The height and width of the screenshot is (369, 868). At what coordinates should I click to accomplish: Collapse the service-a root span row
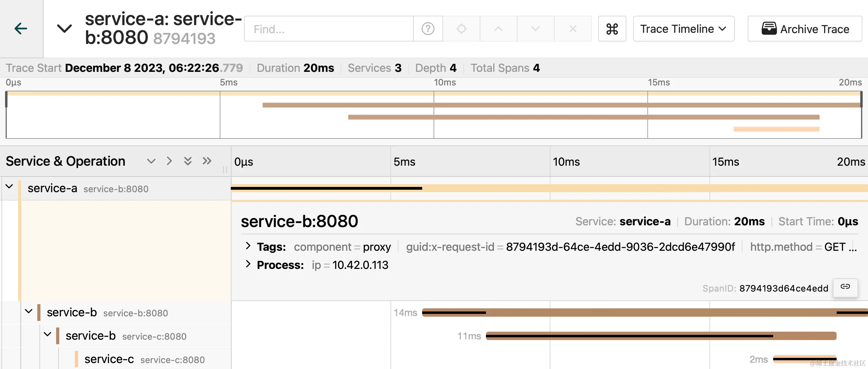click(9, 187)
